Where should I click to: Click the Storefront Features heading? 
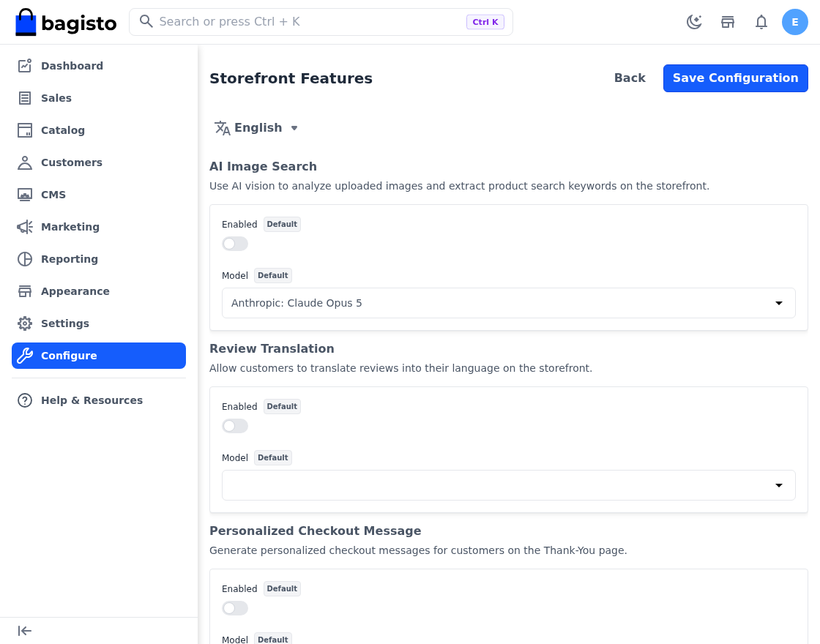point(291,78)
